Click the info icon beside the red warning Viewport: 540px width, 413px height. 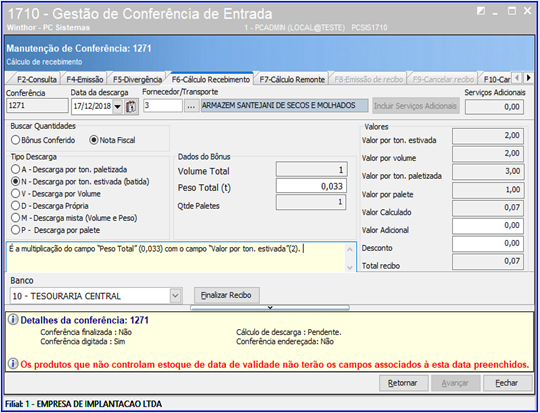pos(13,364)
